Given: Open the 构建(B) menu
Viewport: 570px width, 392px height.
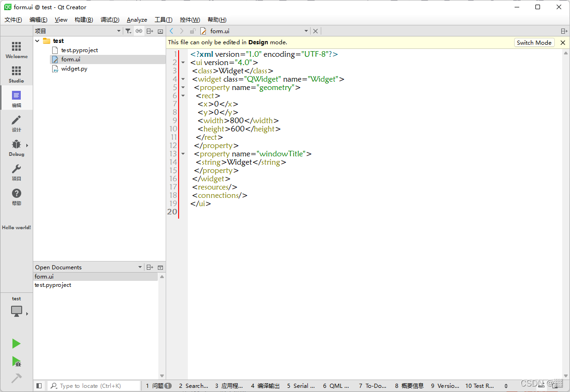Looking at the screenshot, I should 84,19.
